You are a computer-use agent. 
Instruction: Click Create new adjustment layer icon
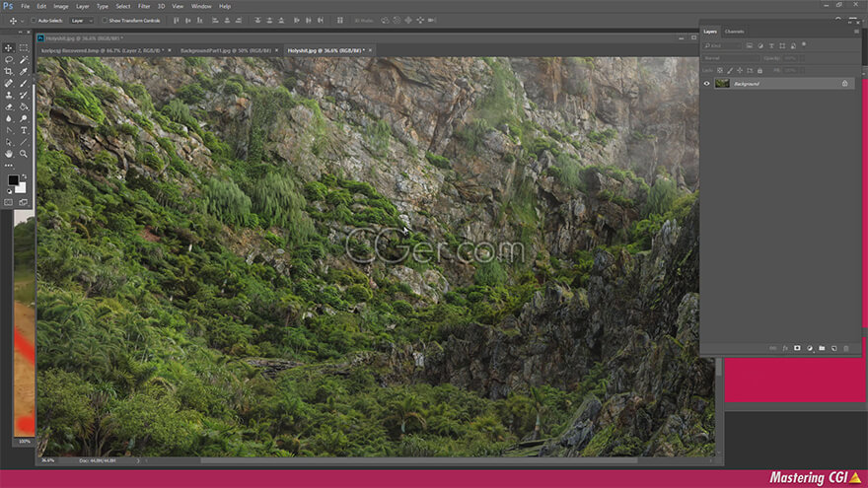tap(810, 348)
